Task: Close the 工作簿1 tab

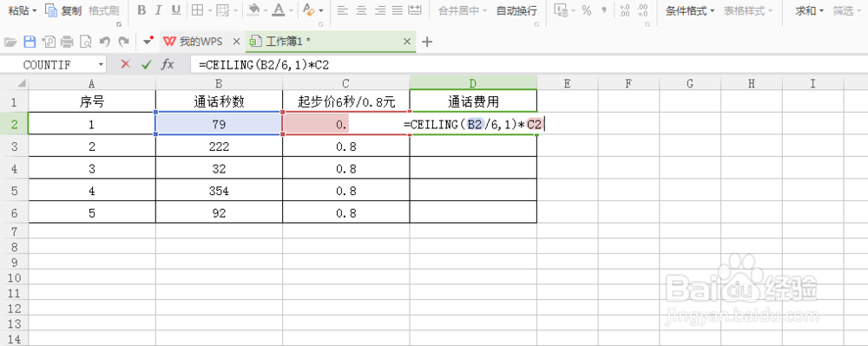Action: [407, 42]
